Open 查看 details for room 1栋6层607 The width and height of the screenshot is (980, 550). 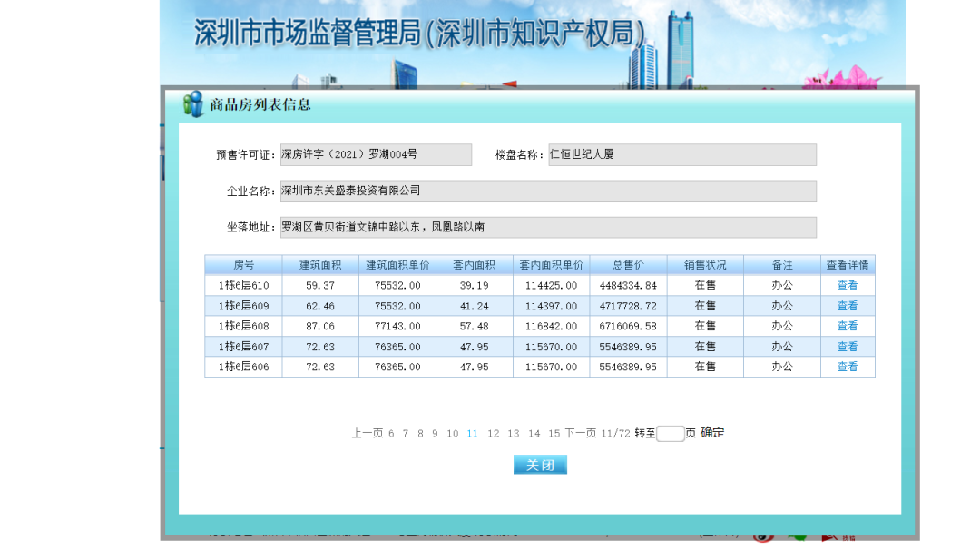coord(847,347)
